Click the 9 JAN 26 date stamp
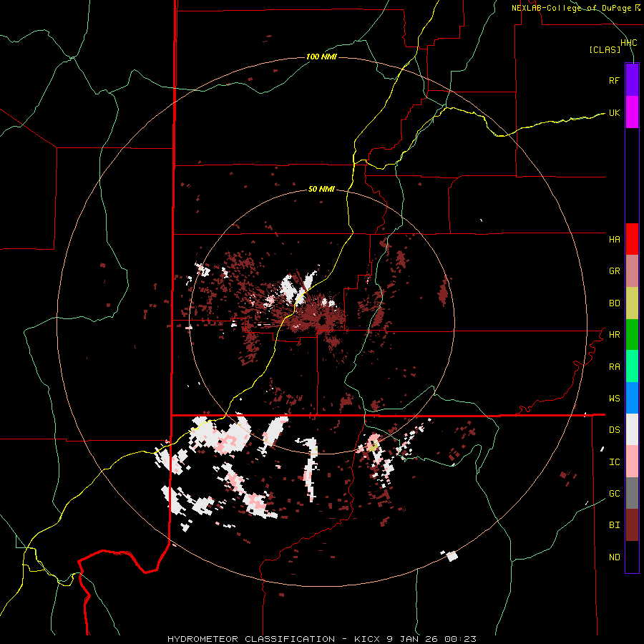The image size is (644, 644). click(412, 639)
